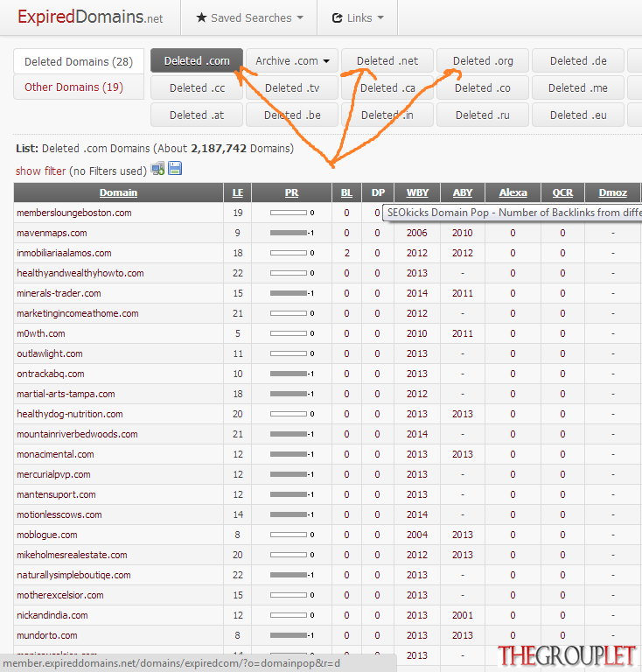This screenshot has width=642, height=672.
Task: Go to ExpiredDomains.net logo home link
Action: click(x=90, y=17)
